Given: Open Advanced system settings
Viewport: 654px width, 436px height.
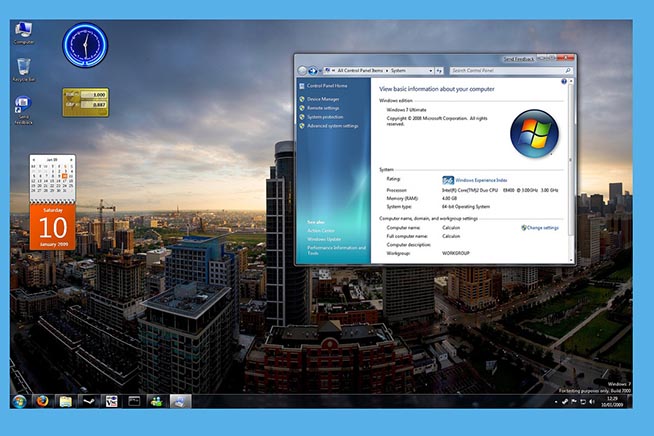Looking at the screenshot, I should click(x=332, y=126).
